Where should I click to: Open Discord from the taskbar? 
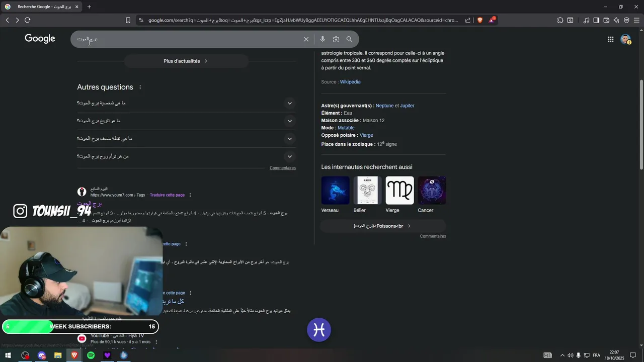(42, 355)
